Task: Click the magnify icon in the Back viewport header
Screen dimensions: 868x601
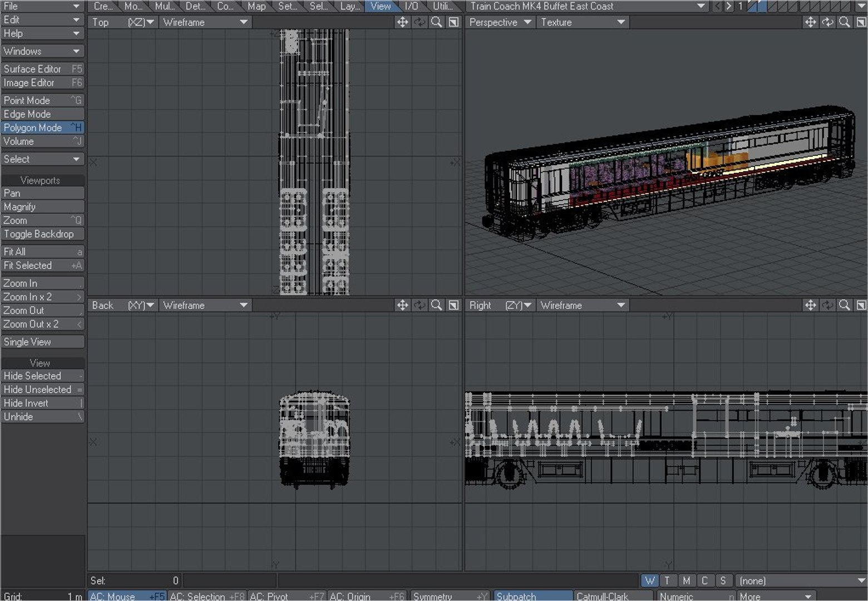Action: pyautogui.click(x=437, y=305)
